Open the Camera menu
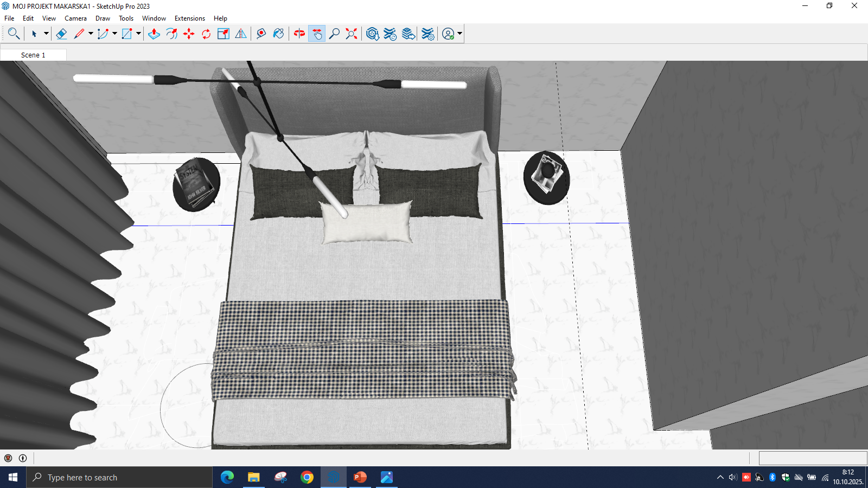The width and height of the screenshot is (868, 488). coord(75,18)
